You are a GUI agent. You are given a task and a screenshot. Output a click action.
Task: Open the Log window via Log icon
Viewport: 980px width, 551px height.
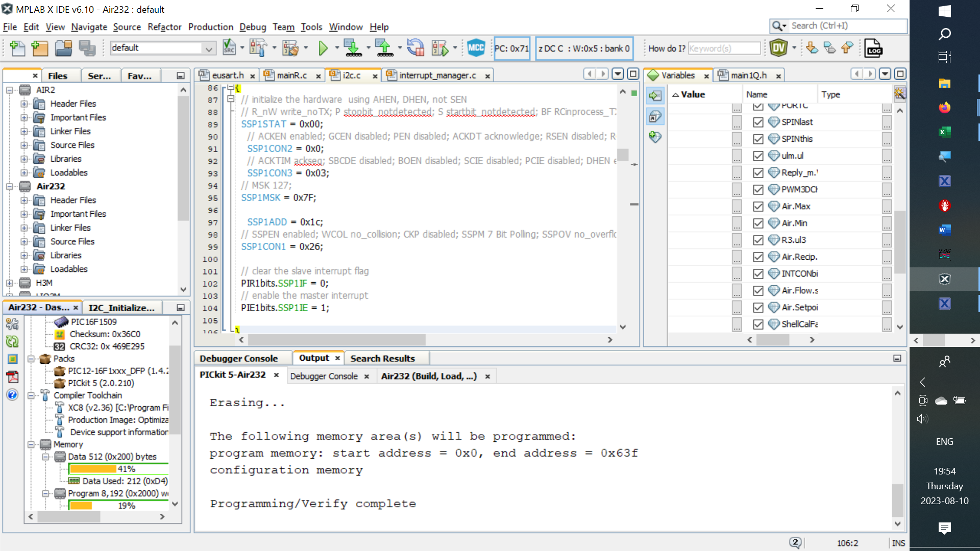(873, 48)
